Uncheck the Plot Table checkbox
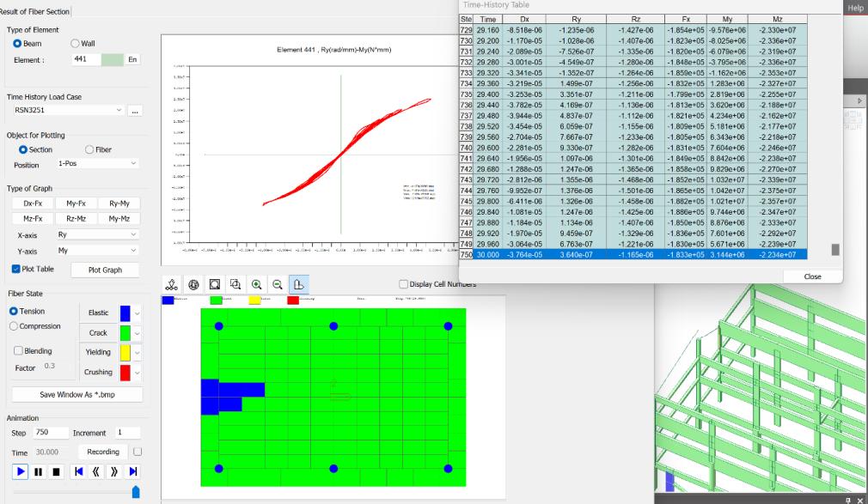This screenshot has height=504, width=868. 16,269
